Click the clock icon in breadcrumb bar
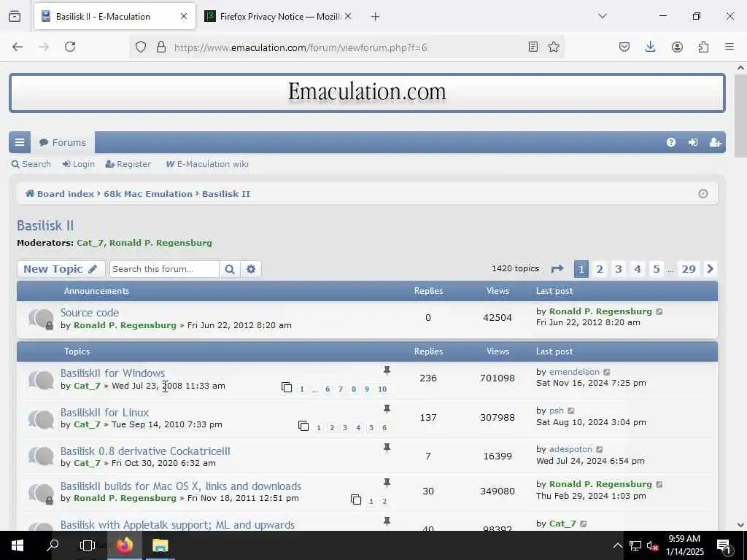This screenshot has height=560, width=747. (x=703, y=194)
